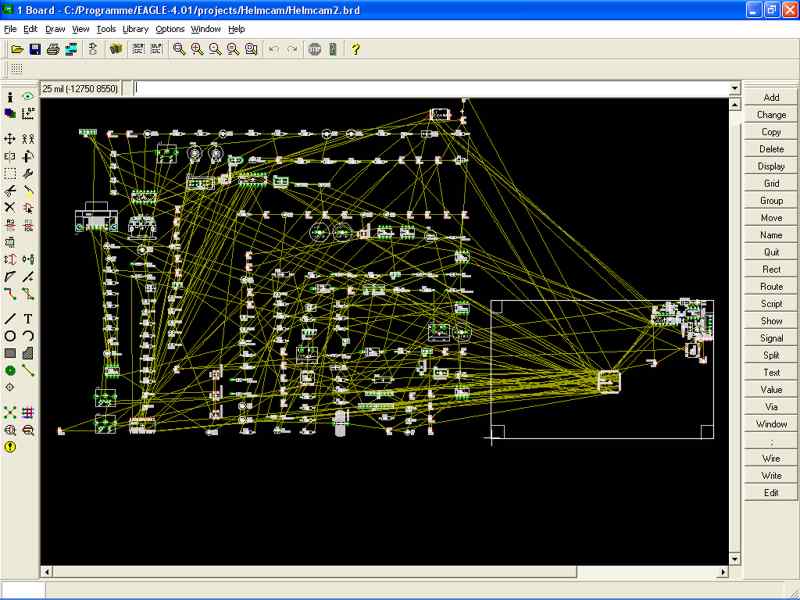Click the Open file icon in toolbar
The image size is (800, 600).
[x=17, y=49]
